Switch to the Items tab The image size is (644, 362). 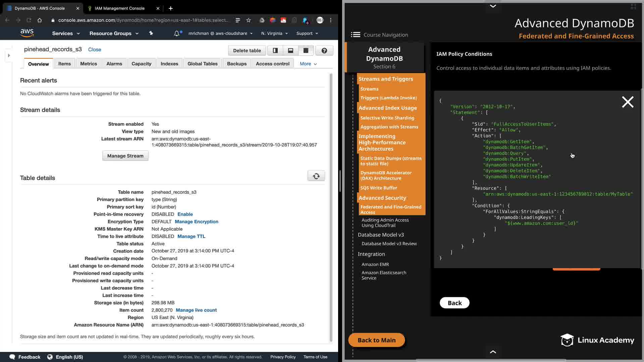[64, 64]
